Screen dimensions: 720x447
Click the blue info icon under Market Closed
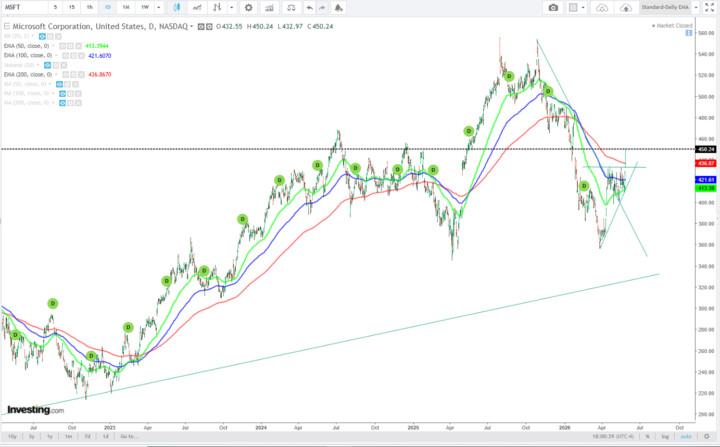click(689, 33)
